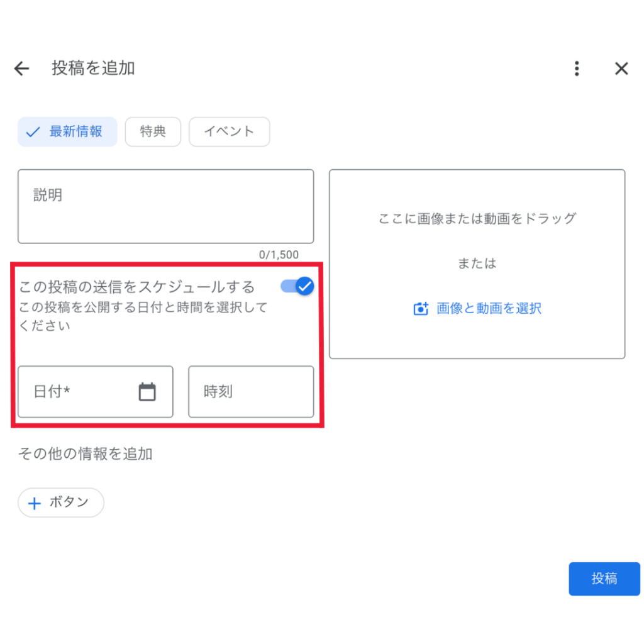
Task: Click the 画像と動画を選択 link
Action: [x=489, y=309]
